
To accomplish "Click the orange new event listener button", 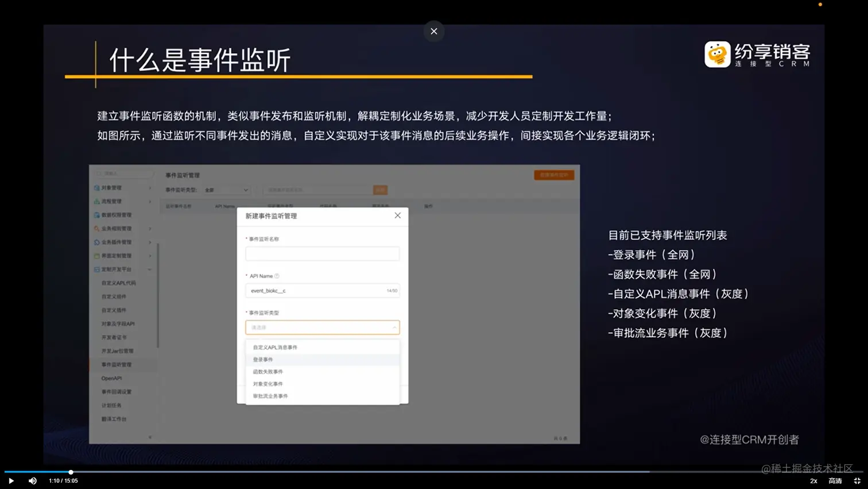I will (554, 175).
